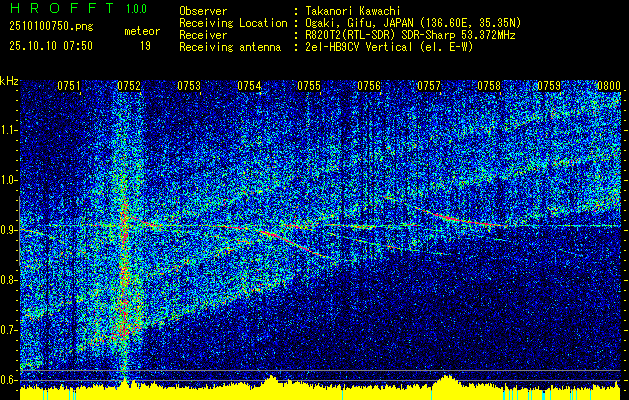Screen dimensions: 629x400
Task: Click the 2el-HB9CV Vertical antenna text
Action: pyautogui.click(x=390, y=47)
